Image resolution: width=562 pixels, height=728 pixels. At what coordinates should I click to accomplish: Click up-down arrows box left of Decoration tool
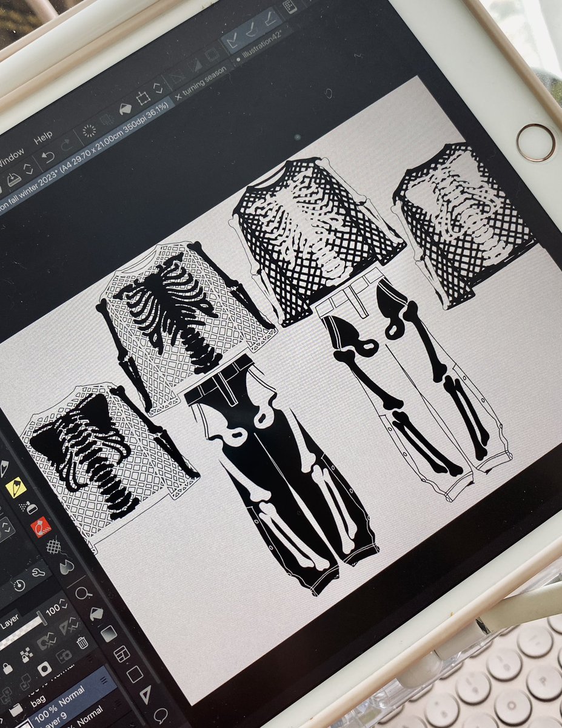click(x=6, y=528)
